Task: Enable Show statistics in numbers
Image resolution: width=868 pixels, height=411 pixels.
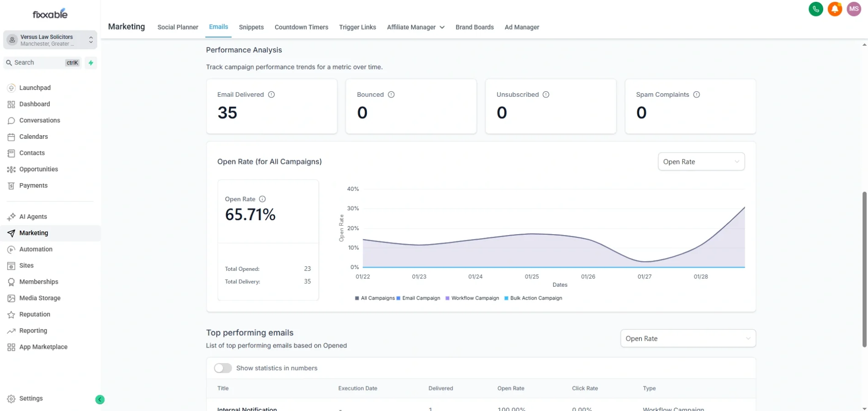Action: tap(222, 368)
